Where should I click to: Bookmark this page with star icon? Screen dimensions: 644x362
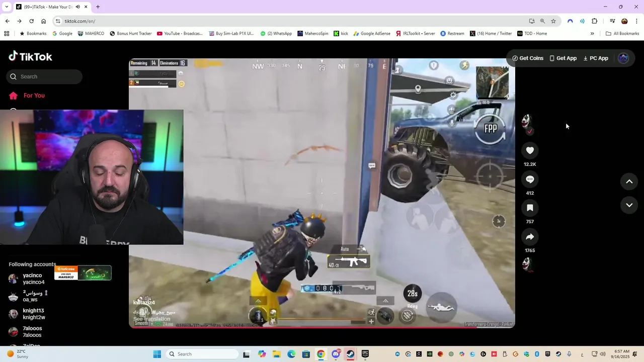pyautogui.click(x=553, y=21)
